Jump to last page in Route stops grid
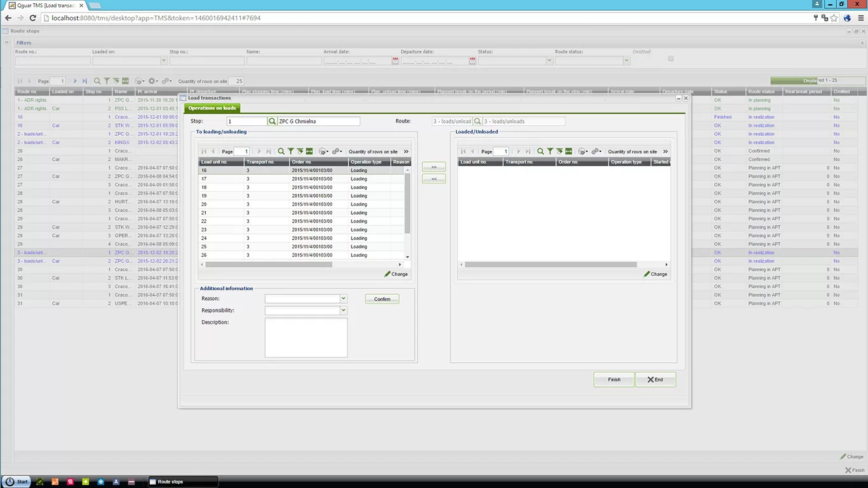 click(85, 81)
